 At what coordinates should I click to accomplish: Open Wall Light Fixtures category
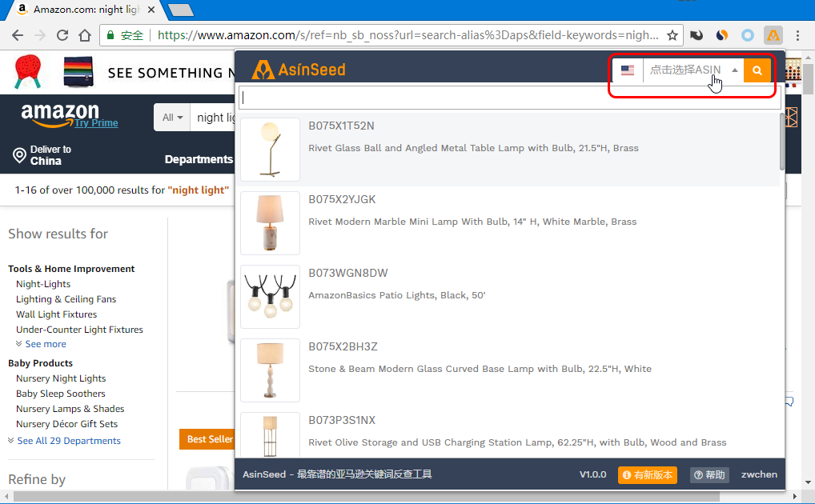coord(56,314)
